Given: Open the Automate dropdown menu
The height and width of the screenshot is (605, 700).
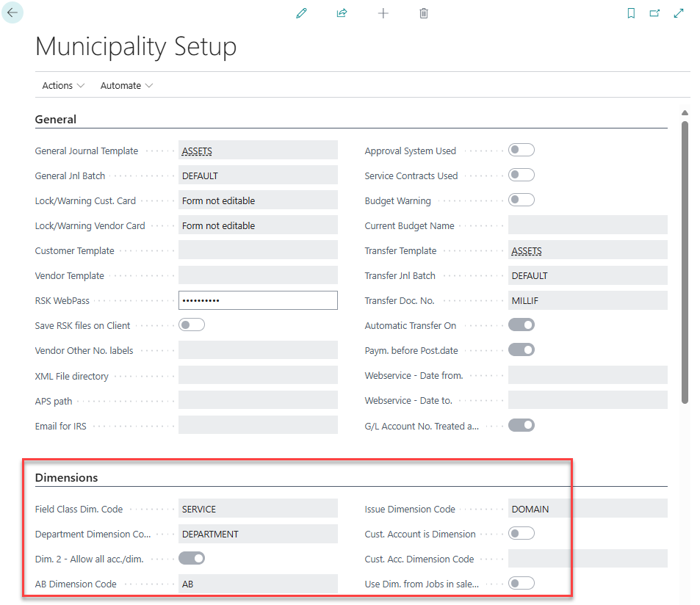Looking at the screenshot, I should [x=126, y=85].
